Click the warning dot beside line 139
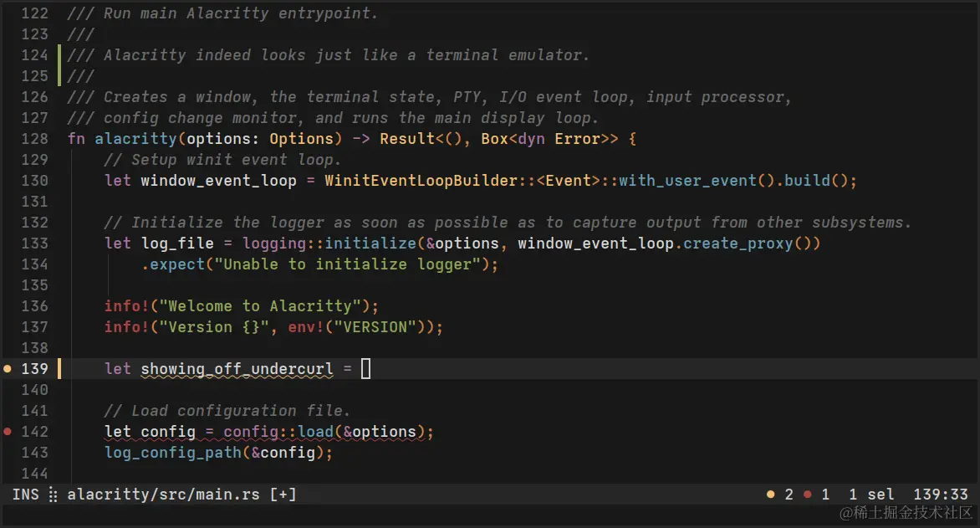Image resolution: width=980 pixels, height=528 pixels. point(8,368)
